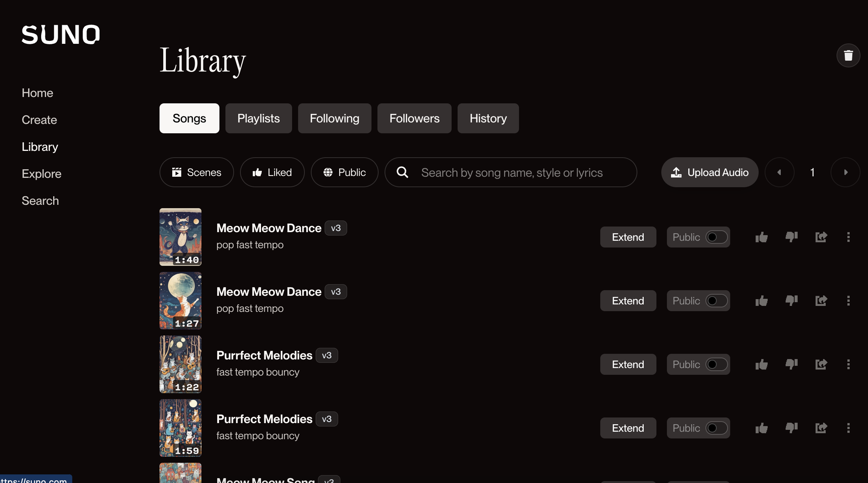868x483 pixels.
Task: Open the History tab
Action: 488,118
